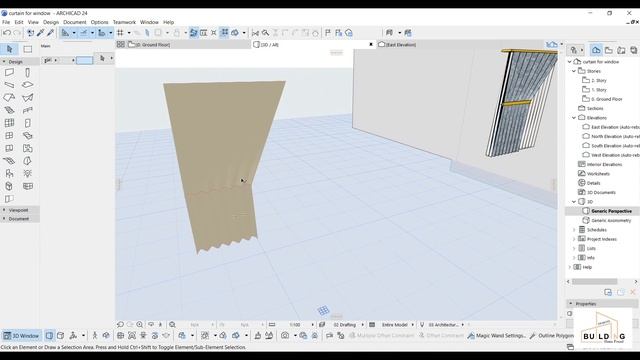Viewport: 640px width, 360px height.
Task: Toggle Guide Lines in toolbar
Action: click(x=66, y=33)
